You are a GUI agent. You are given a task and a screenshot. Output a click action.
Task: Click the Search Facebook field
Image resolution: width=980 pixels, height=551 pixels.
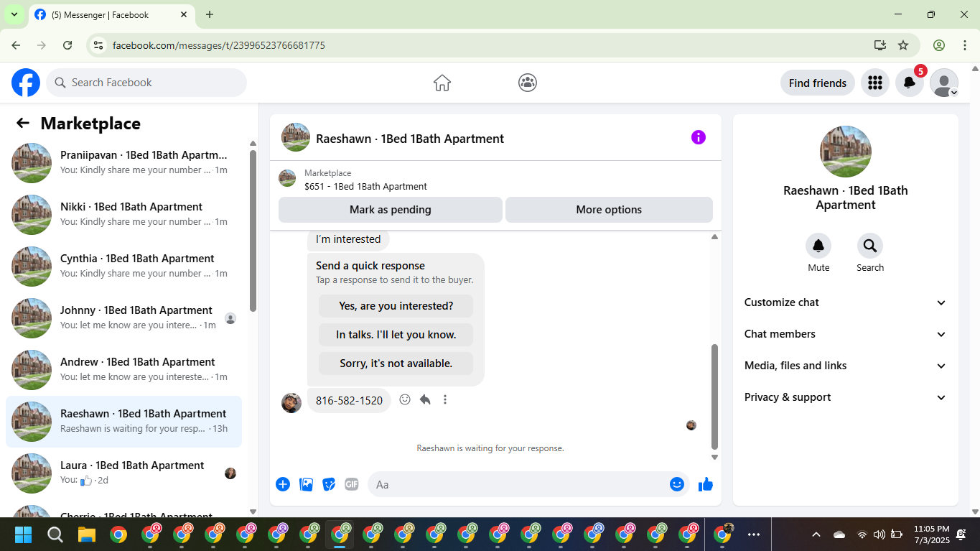coord(146,83)
